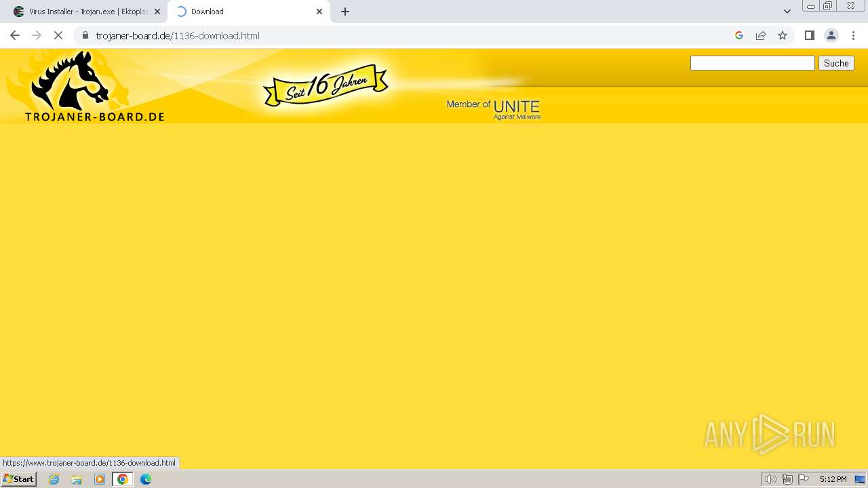This screenshot has width=868, height=488.
Task: Expand the tab search chevron
Action: pos(787,12)
